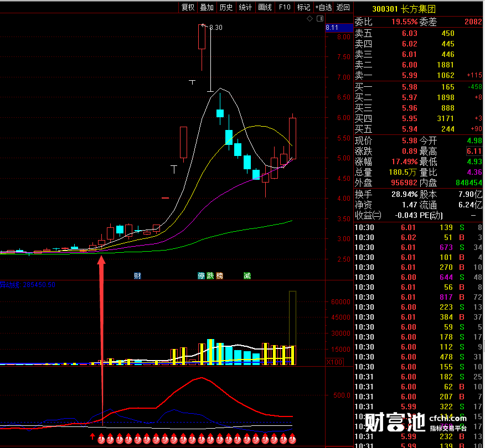Screen dimensions: 485x448
Task: Click the 减 reduction event marker
Action: coord(247,275)
